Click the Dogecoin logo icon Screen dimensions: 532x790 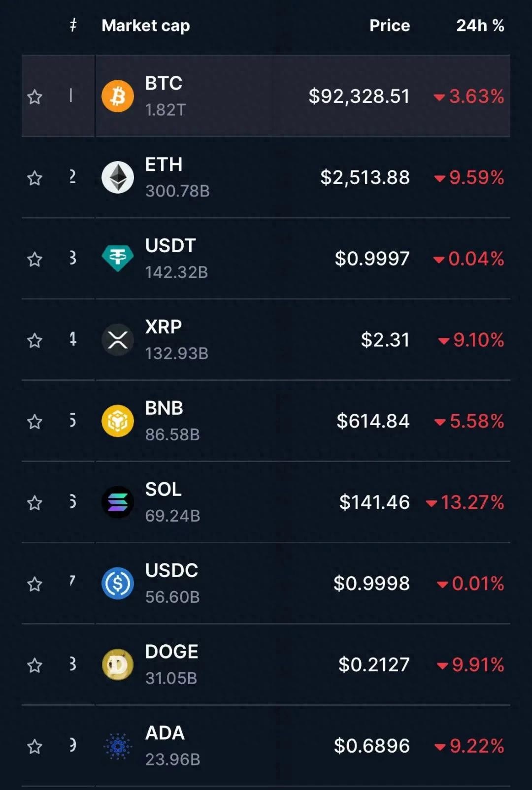(118, 665)
